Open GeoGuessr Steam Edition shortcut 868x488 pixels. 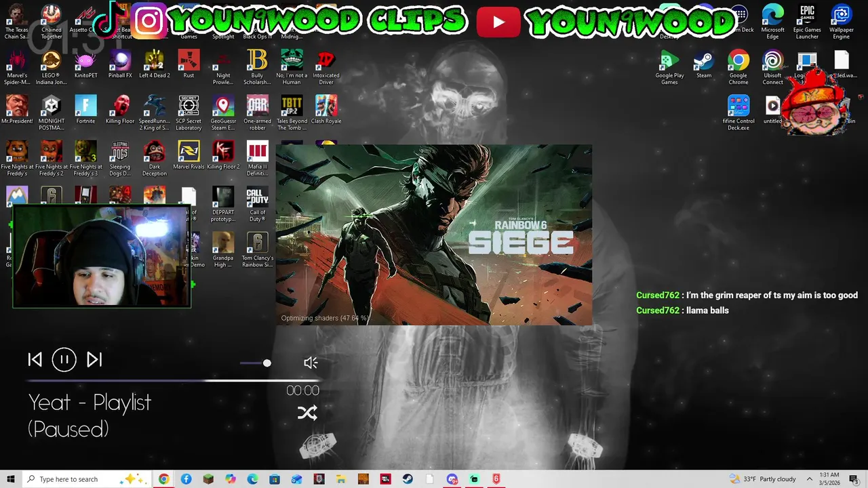[x=223, y=113]
